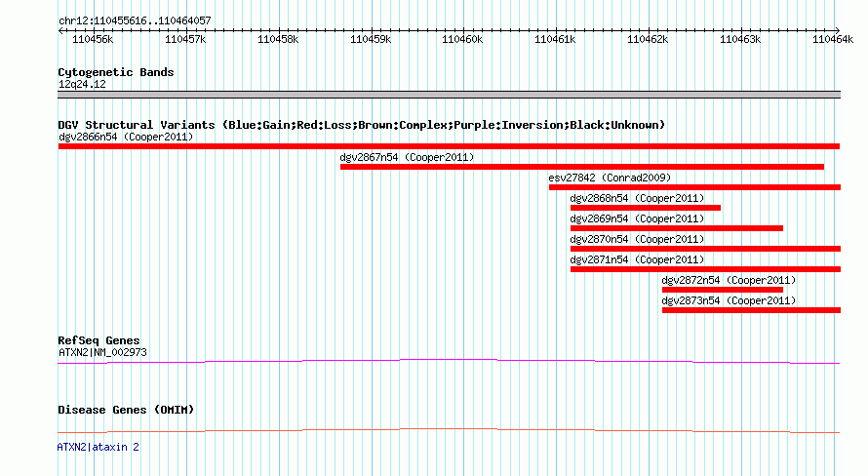Select the dgv2870n54 red bar
868x476 pixels.
point(705,249)
